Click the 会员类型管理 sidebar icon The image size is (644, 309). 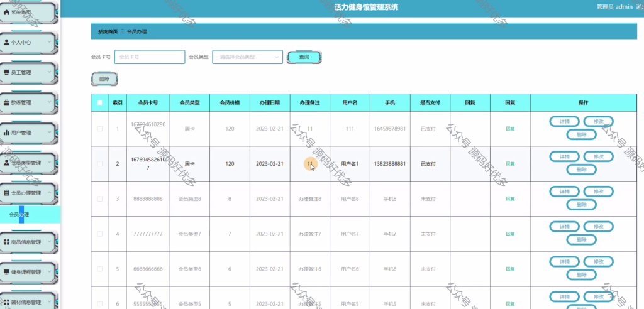coord(6,163)
